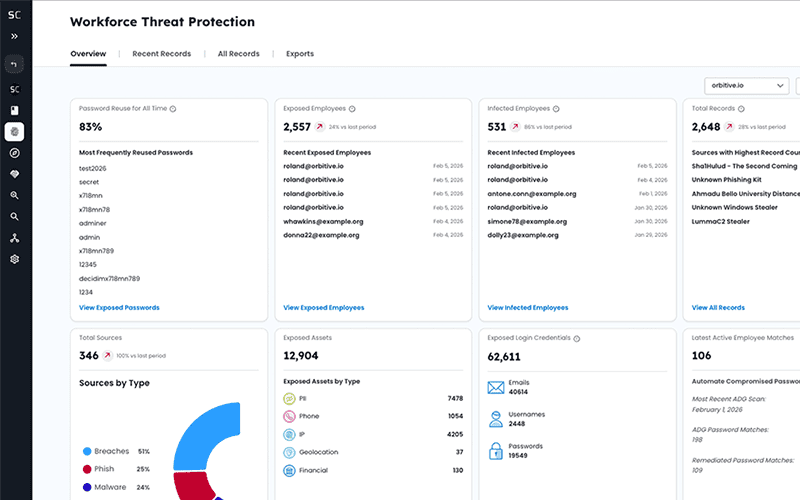Click the red Phish legend swatch
The height and width of the screenshot is (500, 800).
[87, 469]
